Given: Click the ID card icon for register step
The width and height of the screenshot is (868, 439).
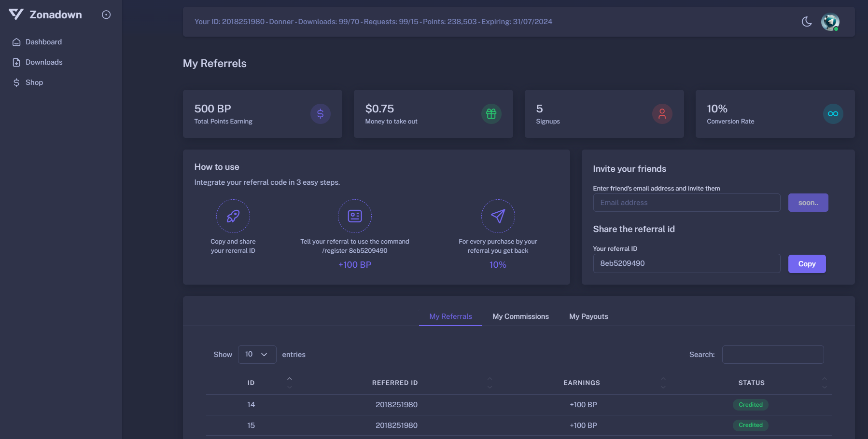Looking at the screenshot, I should 355,216.
